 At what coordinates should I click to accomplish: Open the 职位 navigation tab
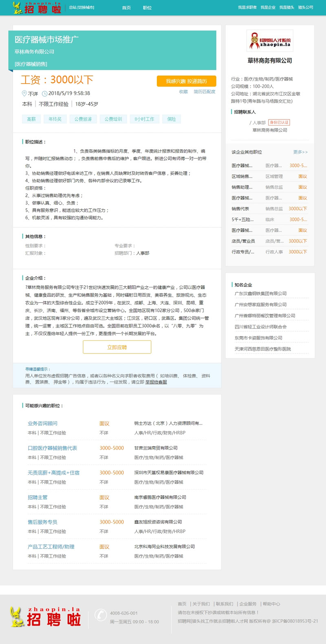pyautogui.click(x=147, y=8)
